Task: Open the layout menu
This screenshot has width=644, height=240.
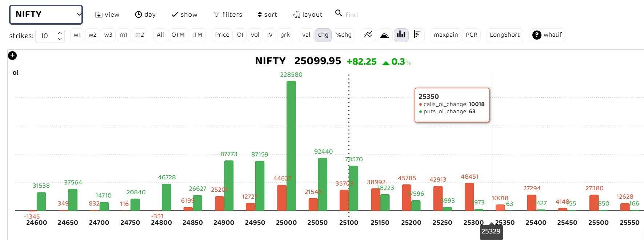Action: point(308,15)
